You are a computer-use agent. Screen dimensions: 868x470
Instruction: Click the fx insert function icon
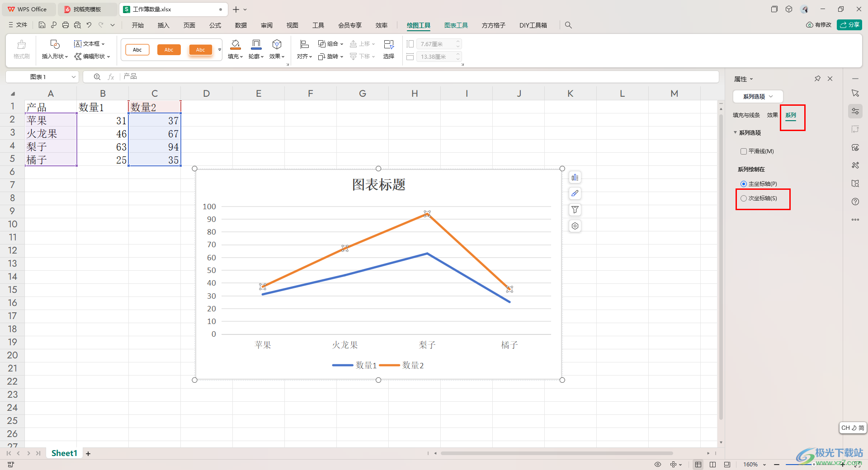coord(111,77)
